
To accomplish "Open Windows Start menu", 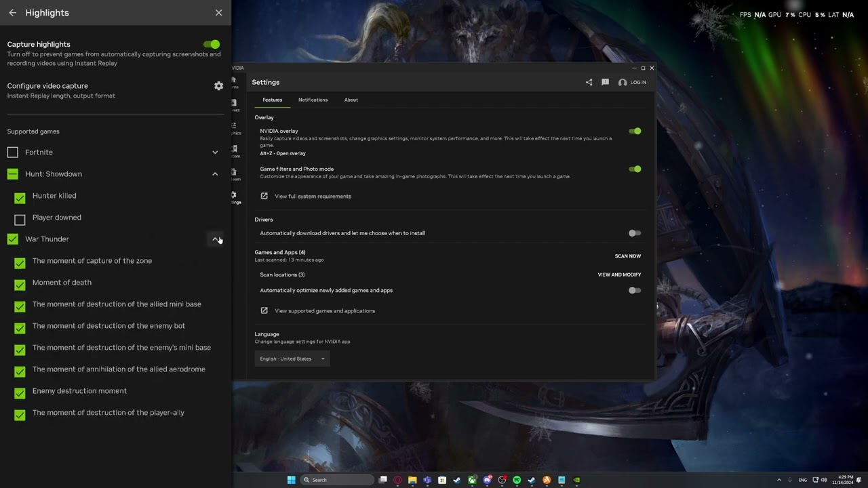I will coord(291,480).
